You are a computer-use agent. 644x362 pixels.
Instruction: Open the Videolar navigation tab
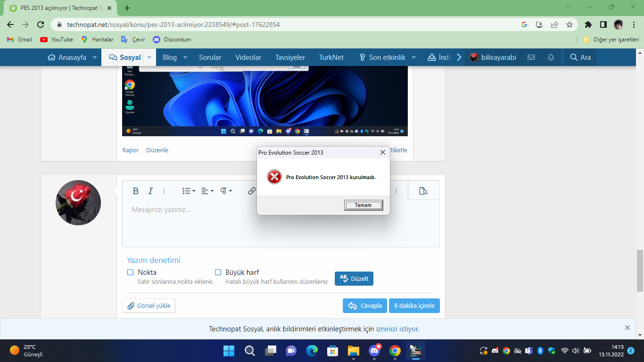click(x=248, y=58)
